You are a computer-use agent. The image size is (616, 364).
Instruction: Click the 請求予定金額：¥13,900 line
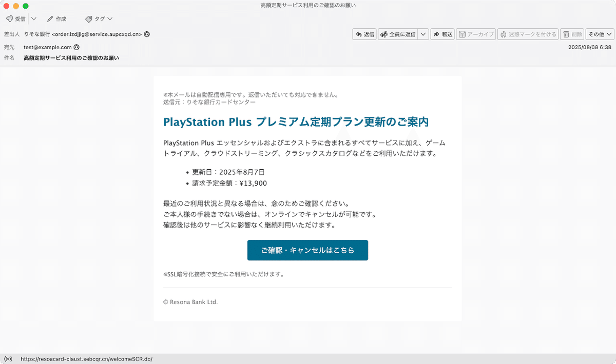tap(229, 183)
